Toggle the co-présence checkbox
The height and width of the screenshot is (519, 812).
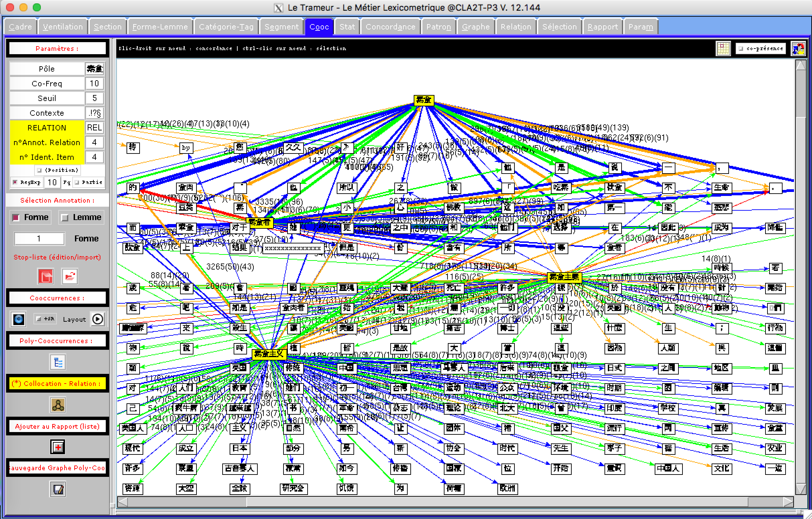click(741, 48)
